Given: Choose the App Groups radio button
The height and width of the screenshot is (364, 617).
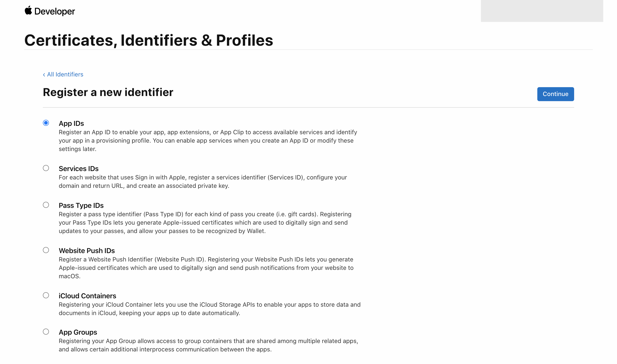Looking at the screenshot, I should point(46,332).
